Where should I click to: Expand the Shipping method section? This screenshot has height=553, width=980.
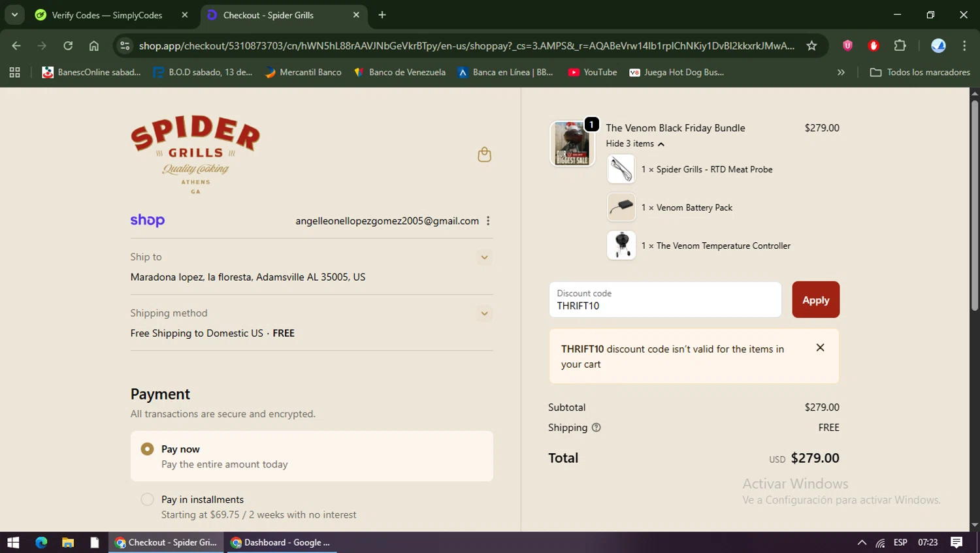click(484, 313)
